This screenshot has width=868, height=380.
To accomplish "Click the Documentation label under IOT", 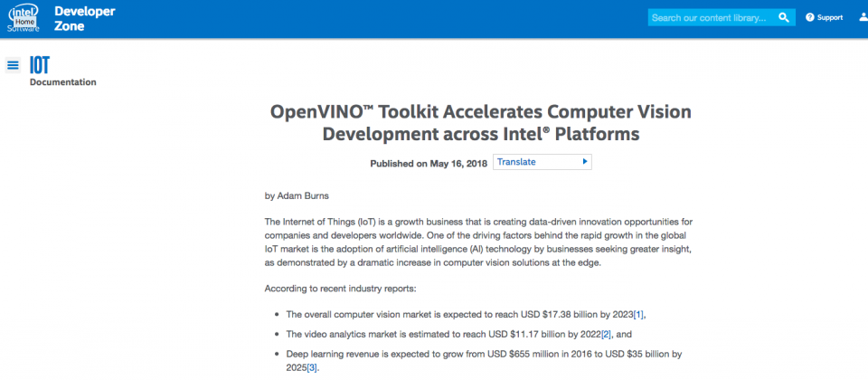I will pyautogui.click(x=62, y=82).
